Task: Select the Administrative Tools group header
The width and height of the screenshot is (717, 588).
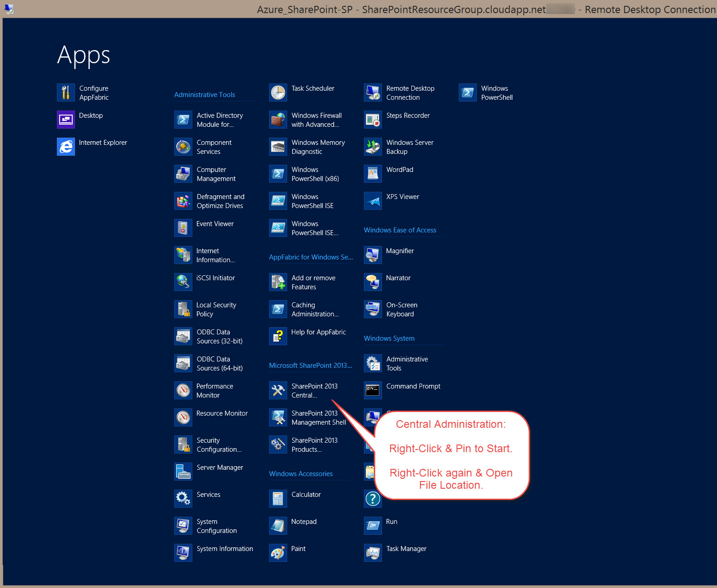Action: click(x=205, y=95)
